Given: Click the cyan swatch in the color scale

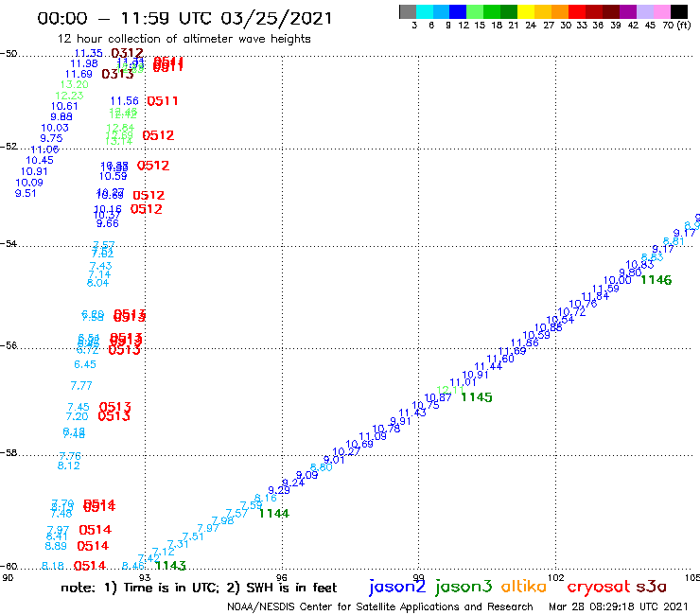Looking at the screenshot, I should click(x=425, y=11).
